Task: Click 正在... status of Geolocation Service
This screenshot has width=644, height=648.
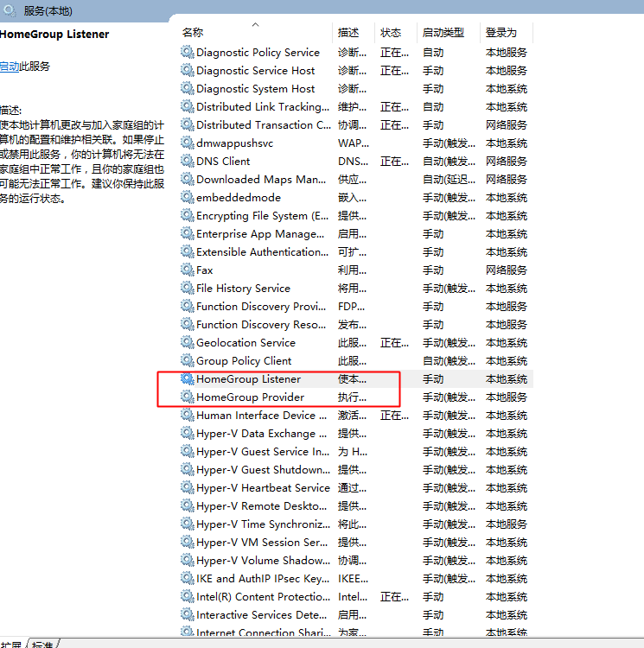Action: pos(395,343)
